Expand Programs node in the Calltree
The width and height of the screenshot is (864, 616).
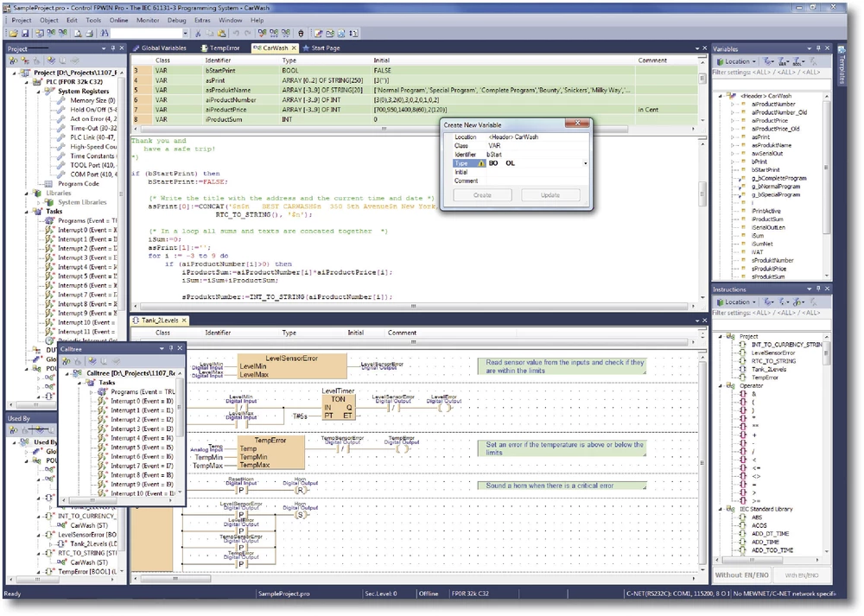click(91, 391)
